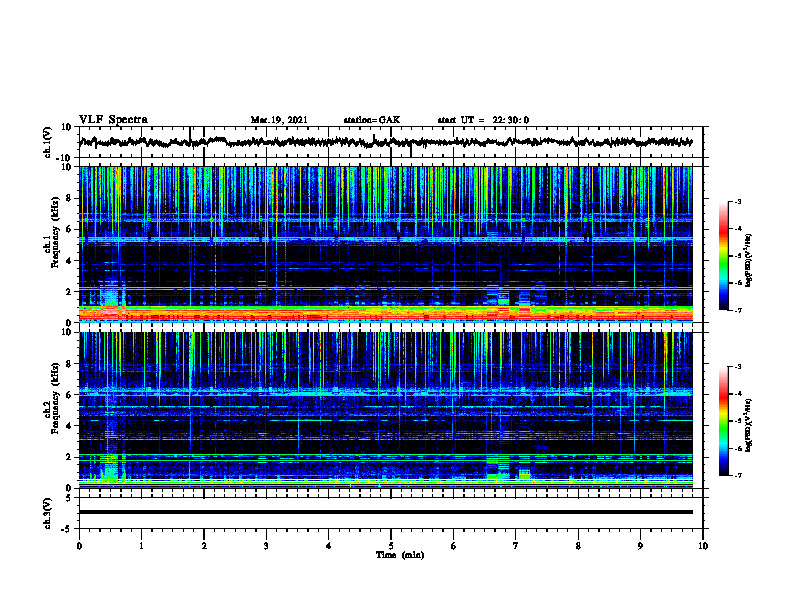Click the '4' kHz tick on ch.2 frequency axis

[69, 426]
